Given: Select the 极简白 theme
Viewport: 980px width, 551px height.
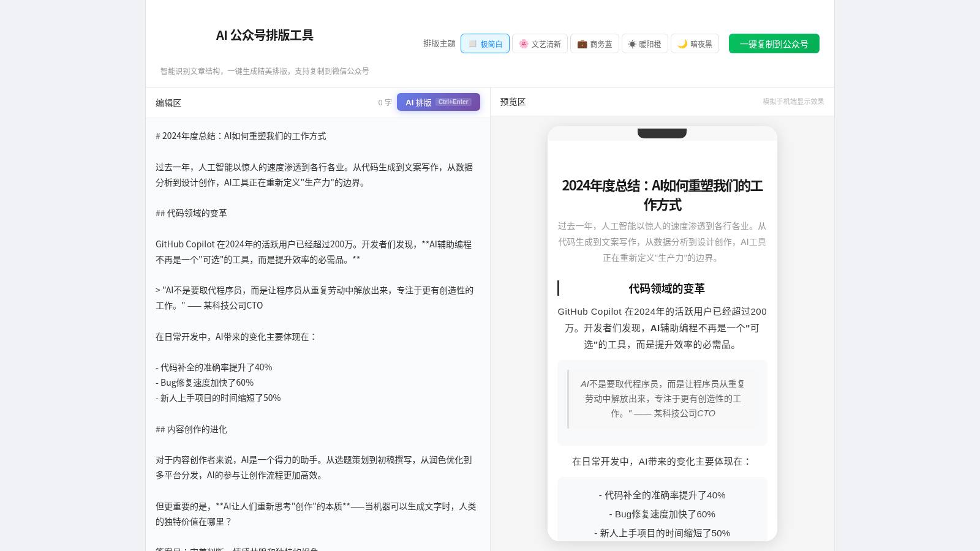Looking at the screenshot, I should tap(484, 43).
